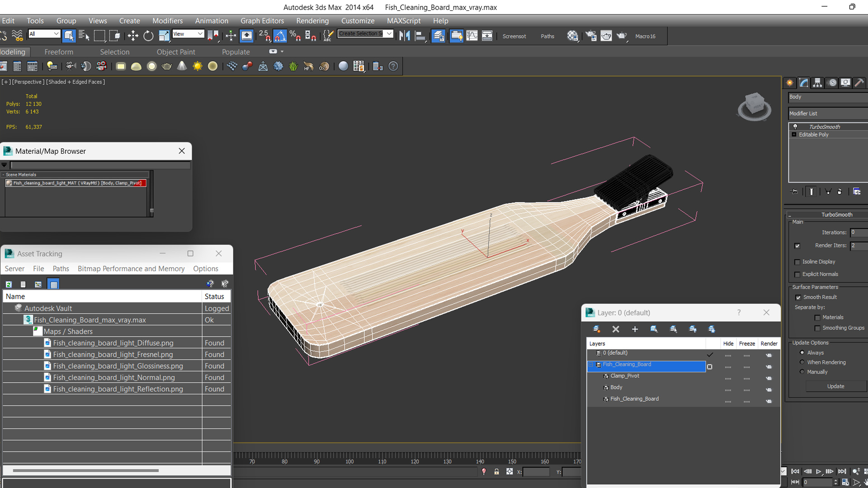Select the Move tool
Image resolution: width=868 pixels, height=488 pixels.
tap(133, 36)
